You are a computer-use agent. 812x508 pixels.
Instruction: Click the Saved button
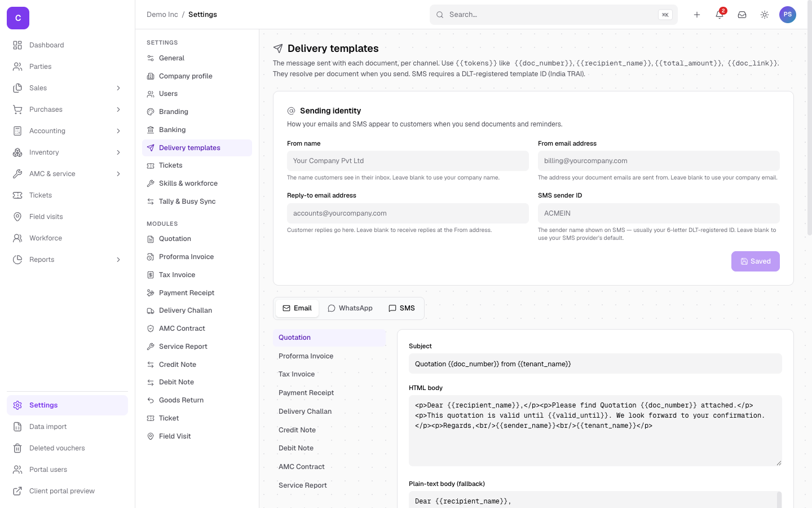coord(756,261)
